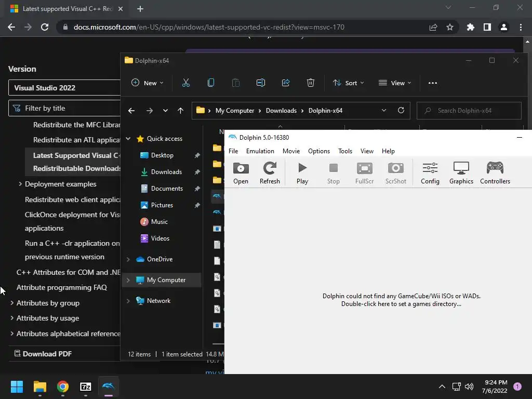
Task: Click the Refresh icon in Dolphin toolbar
Action: (270, 173)
